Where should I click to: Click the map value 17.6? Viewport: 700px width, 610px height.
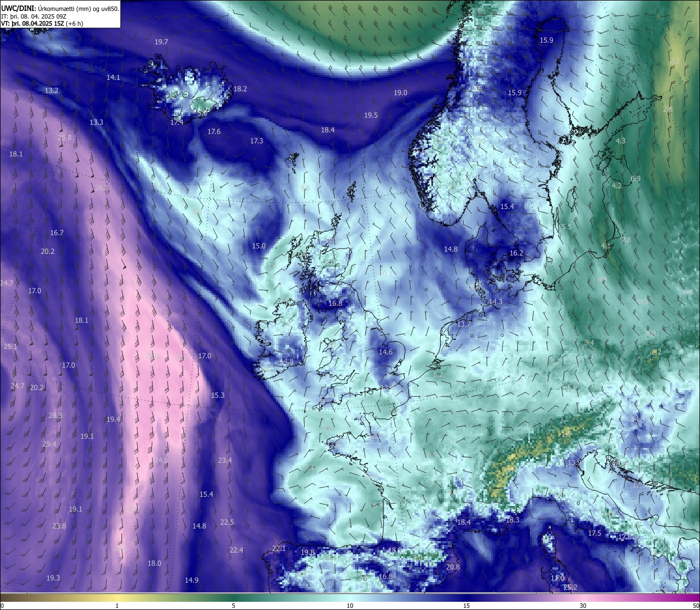coord(214,132)
